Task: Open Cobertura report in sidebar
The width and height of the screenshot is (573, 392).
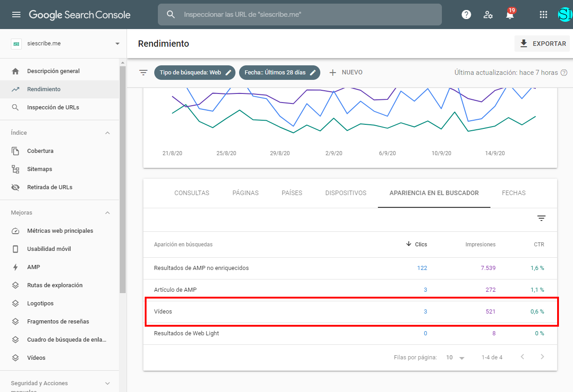Action: pyautogui.click(x=59, y=151)
